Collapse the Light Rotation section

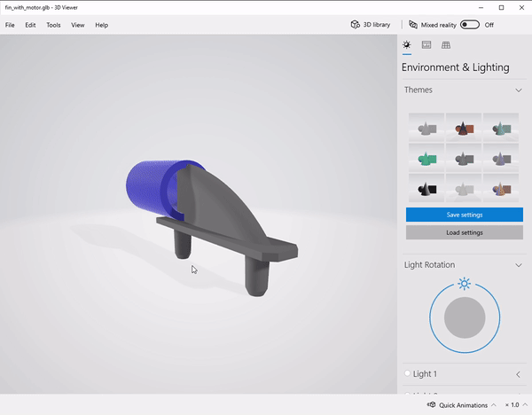(519, 264)
